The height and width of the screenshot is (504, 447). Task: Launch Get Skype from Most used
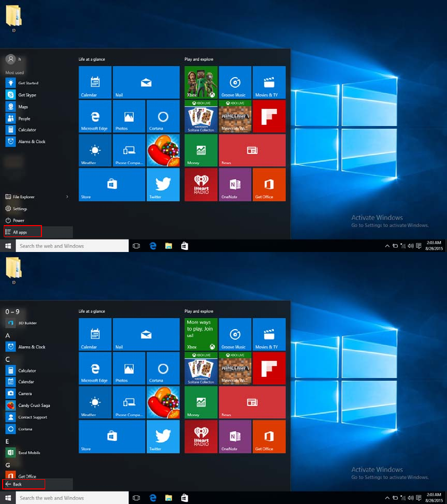[x=21, y=95]
